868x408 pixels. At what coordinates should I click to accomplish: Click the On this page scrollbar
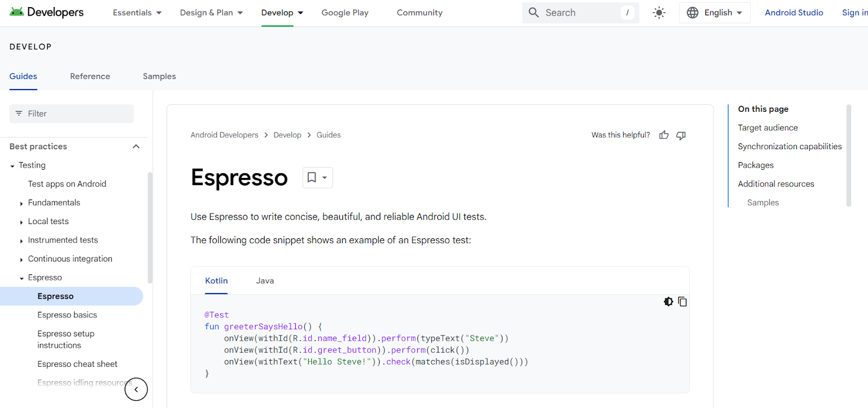848,156
